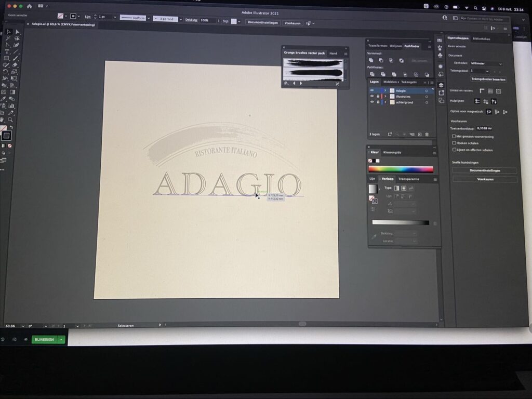Enable 'Met grenzen voorvertoning' checkbox

[x=455, y=137]
